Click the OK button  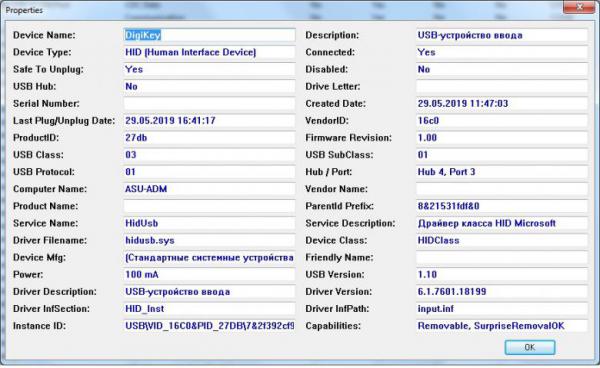530,347
